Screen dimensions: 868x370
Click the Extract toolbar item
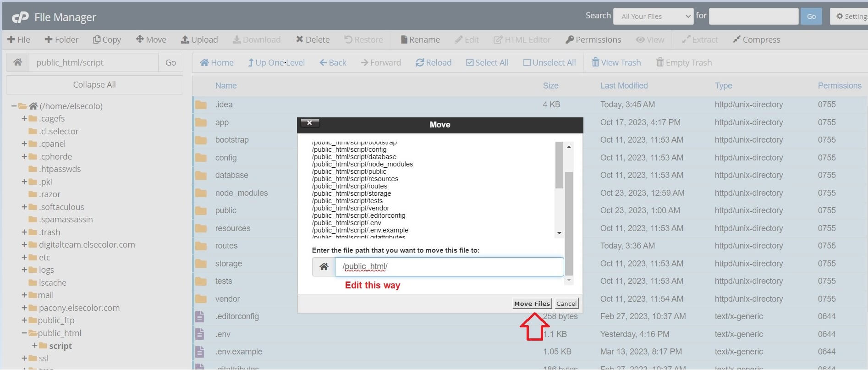pyautogui.click(x=700, y=40)
